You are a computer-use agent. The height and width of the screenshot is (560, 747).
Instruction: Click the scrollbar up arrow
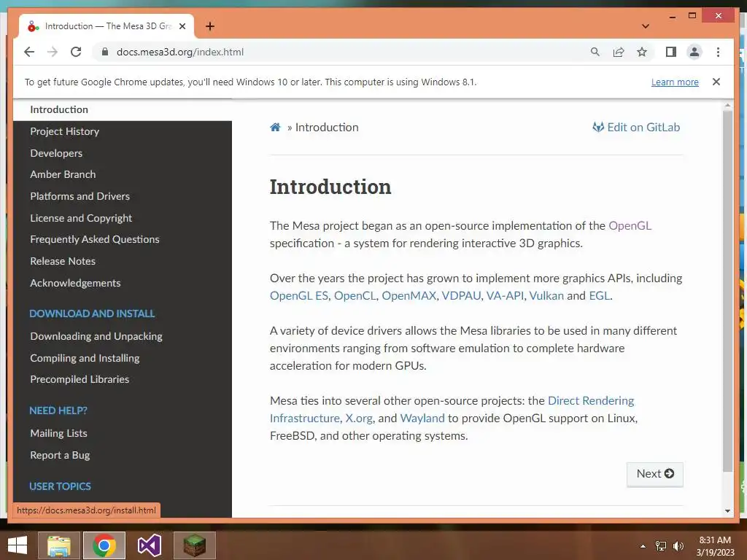pos(727,105)
